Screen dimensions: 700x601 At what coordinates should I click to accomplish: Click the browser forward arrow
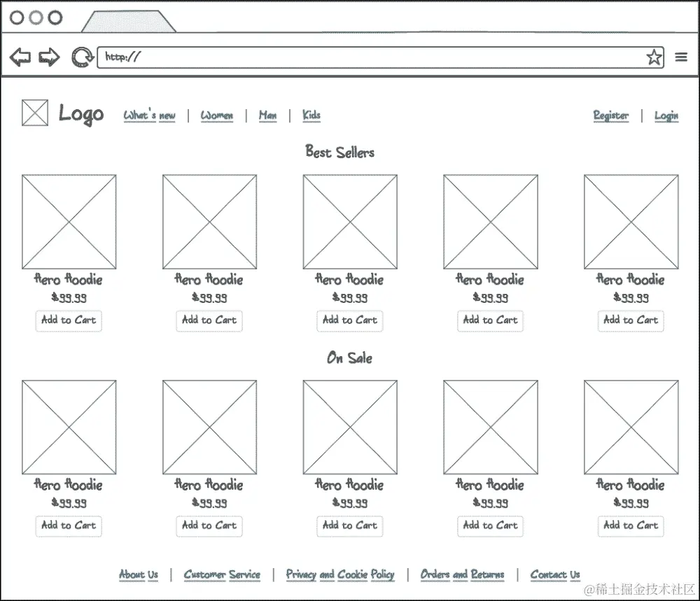pos(49,57)
